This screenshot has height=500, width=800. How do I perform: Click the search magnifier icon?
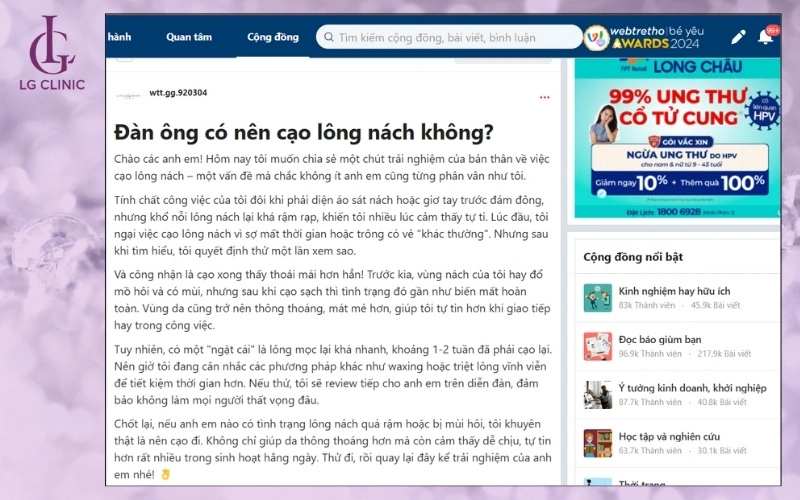coord(329,37)
